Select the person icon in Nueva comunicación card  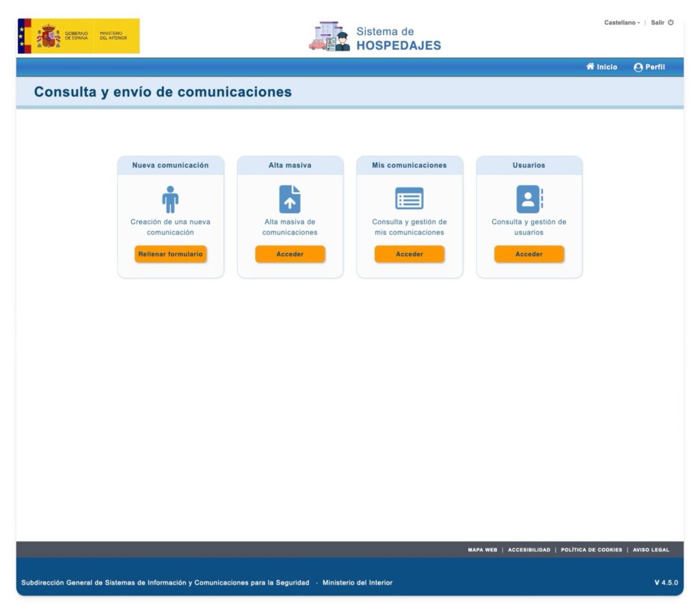point(171,199)
